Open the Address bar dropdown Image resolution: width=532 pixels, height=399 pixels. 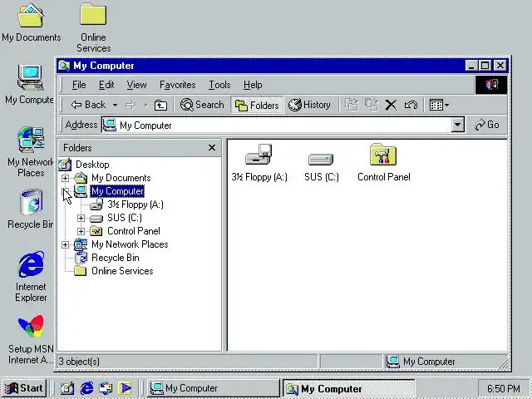[457, 125]
